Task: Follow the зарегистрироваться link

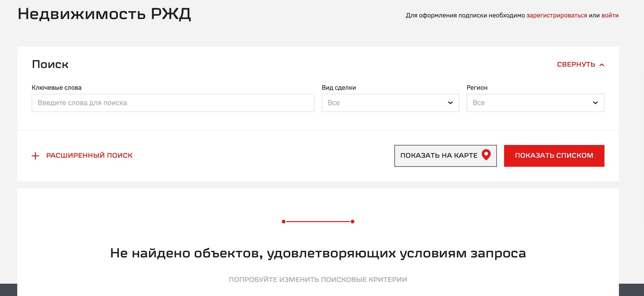Action: pyautogui.click(x=557, y=15)
